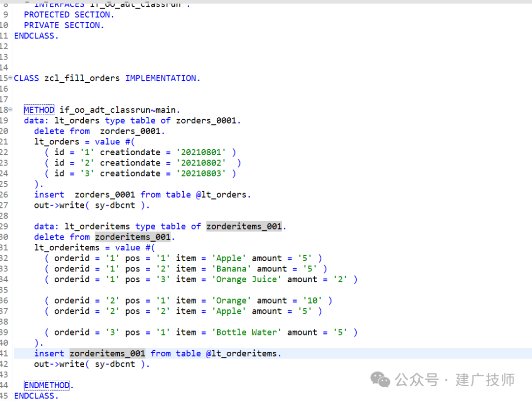Click the highlighted zorderitems_001 on line 29
Screen dimensions: 532x401
244,226
